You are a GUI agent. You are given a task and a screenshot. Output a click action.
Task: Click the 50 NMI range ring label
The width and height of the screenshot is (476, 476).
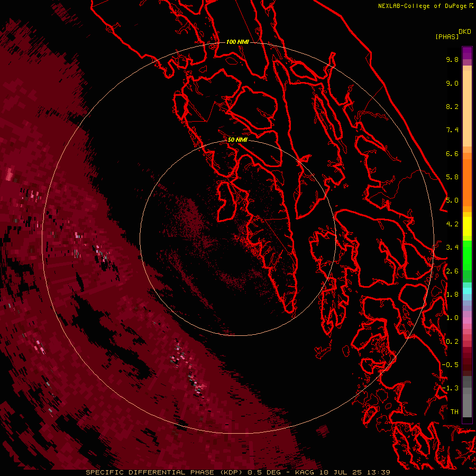coord(237,140)
